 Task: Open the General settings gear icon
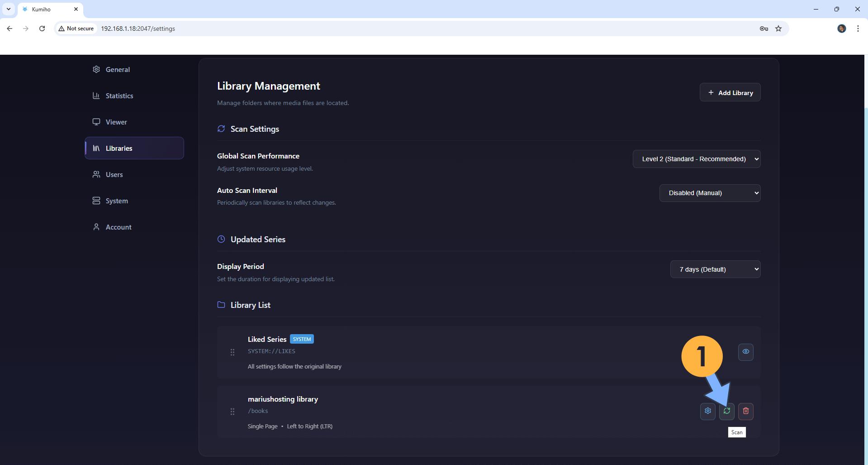click(96, 69)
